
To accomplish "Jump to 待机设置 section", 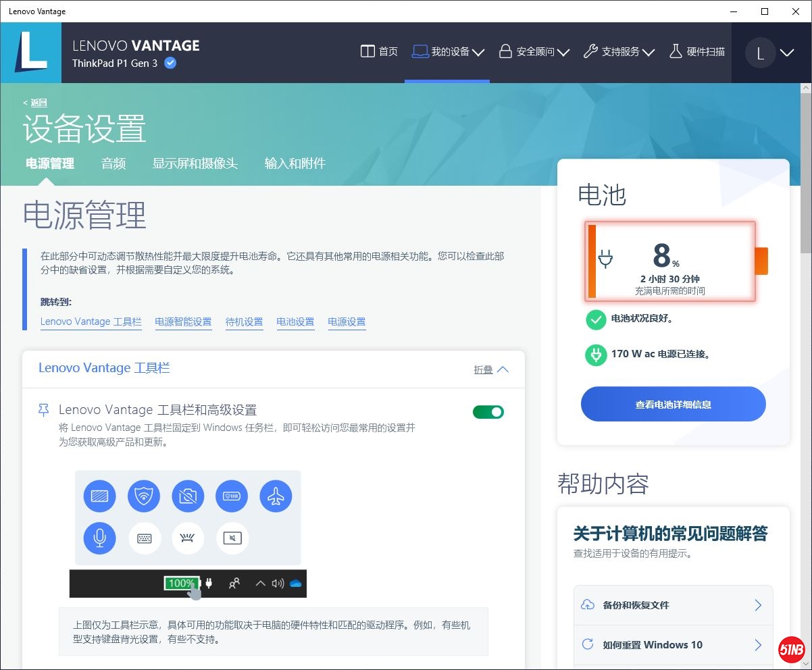I will click(244, 322).
